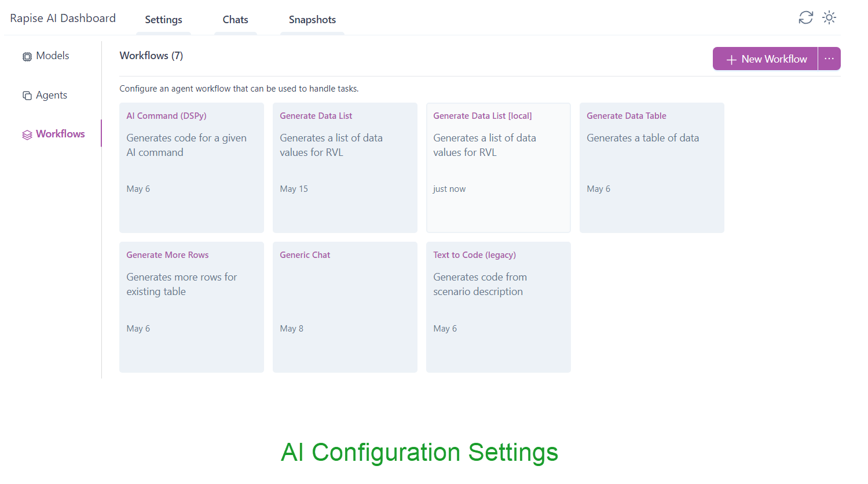868x484 pixels.
Task: Open the Generic Chat workflow card
Action: point(345,307)
